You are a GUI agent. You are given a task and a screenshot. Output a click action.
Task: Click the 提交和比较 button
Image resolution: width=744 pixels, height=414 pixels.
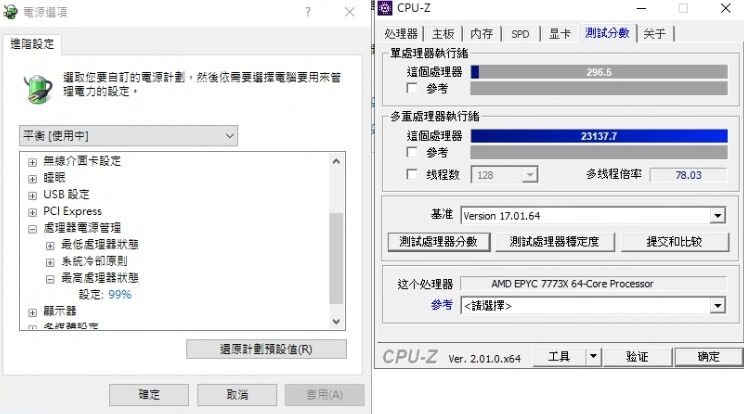(x=674, y=241)
